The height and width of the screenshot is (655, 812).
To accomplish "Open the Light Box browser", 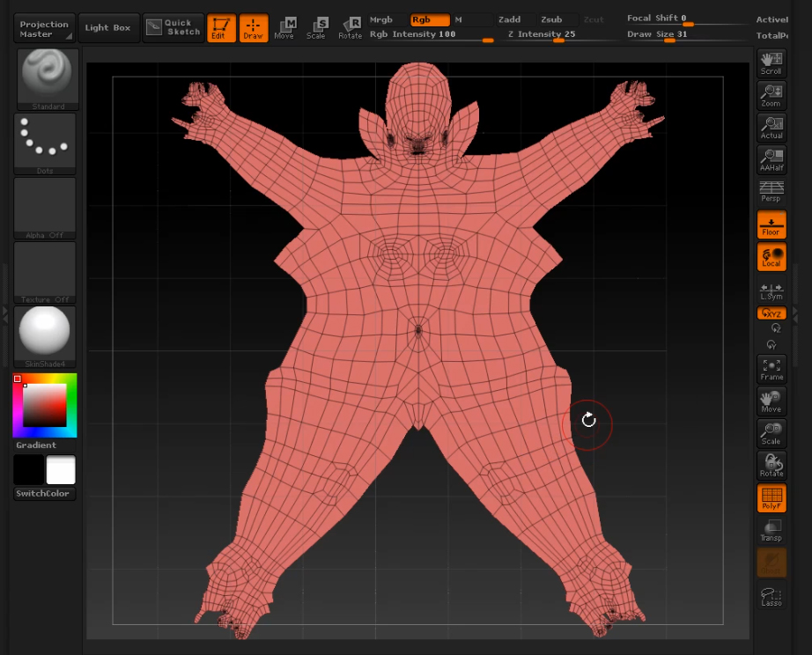I will click(x=107, y=28).
